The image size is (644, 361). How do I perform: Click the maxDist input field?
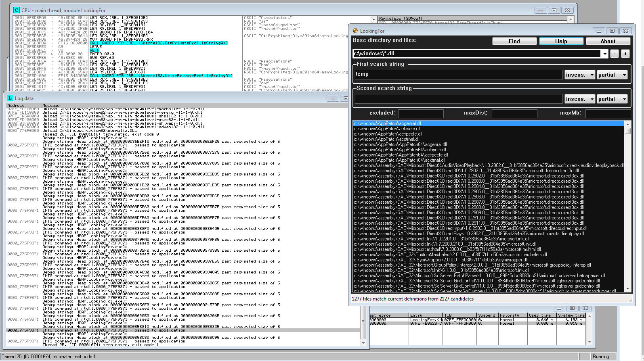click(514, 113)
